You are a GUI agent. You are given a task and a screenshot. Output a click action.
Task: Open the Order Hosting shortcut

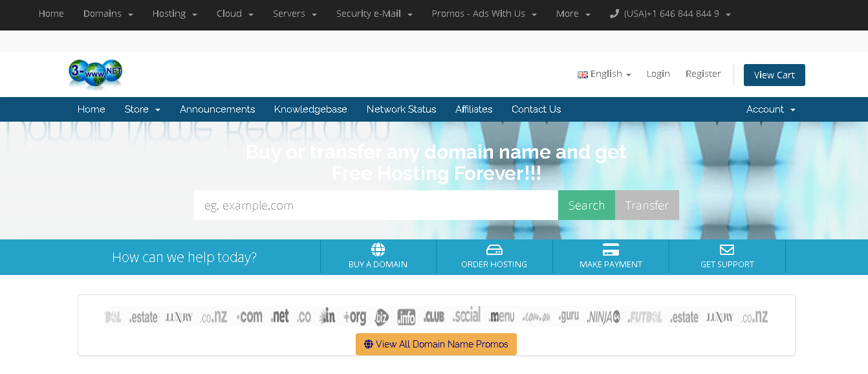pyautogui.click(x=494, y=257)
